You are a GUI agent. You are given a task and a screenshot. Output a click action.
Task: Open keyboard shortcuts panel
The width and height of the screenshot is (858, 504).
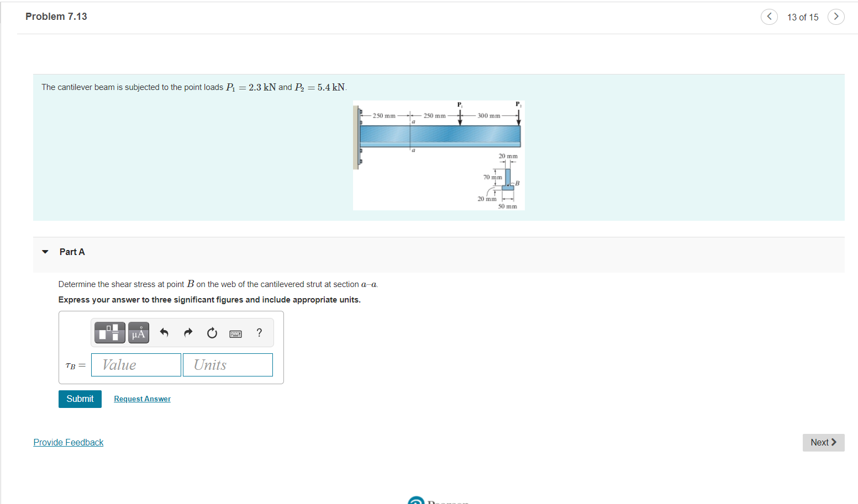tap(235, 333)
